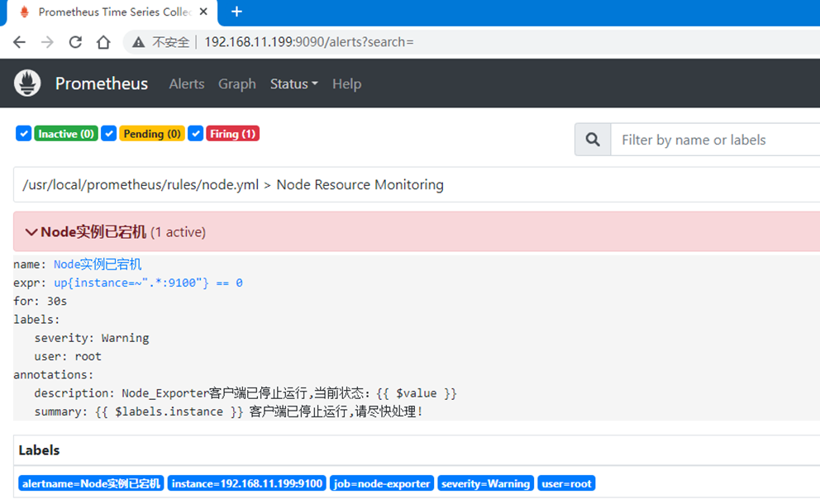Go back using the browser back arrow

point(19,42)
